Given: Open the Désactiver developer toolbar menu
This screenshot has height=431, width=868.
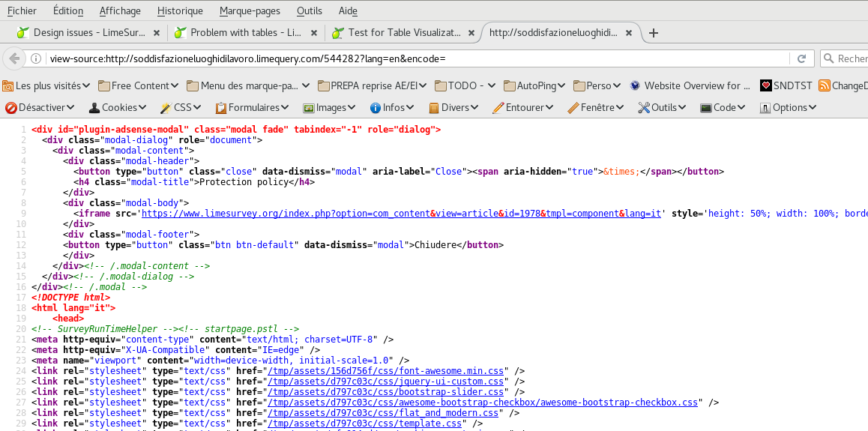Looking at the screenshot, I should pos(40,107).
